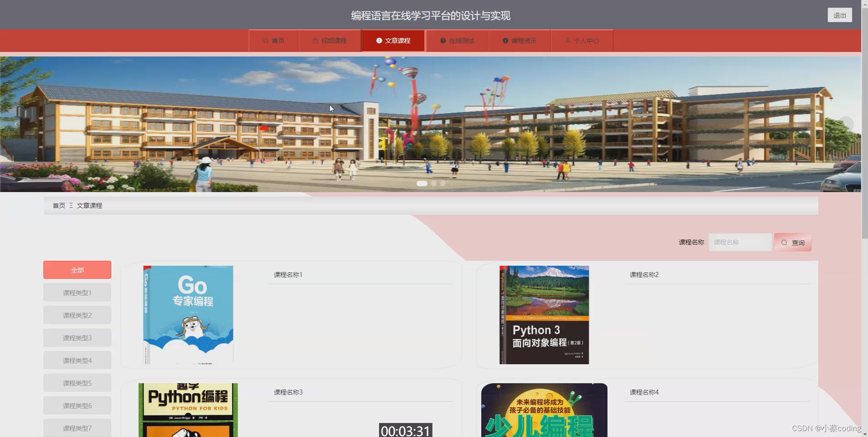Click the exclamation icon beside 文章课程
The image size is (868, 437).
point(379,41)
